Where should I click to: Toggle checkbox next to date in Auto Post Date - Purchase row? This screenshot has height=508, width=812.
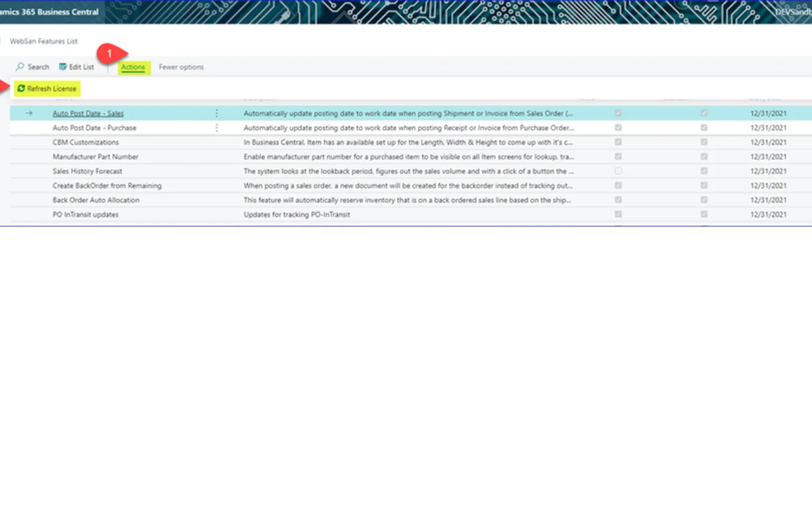(x=704, y=128)
